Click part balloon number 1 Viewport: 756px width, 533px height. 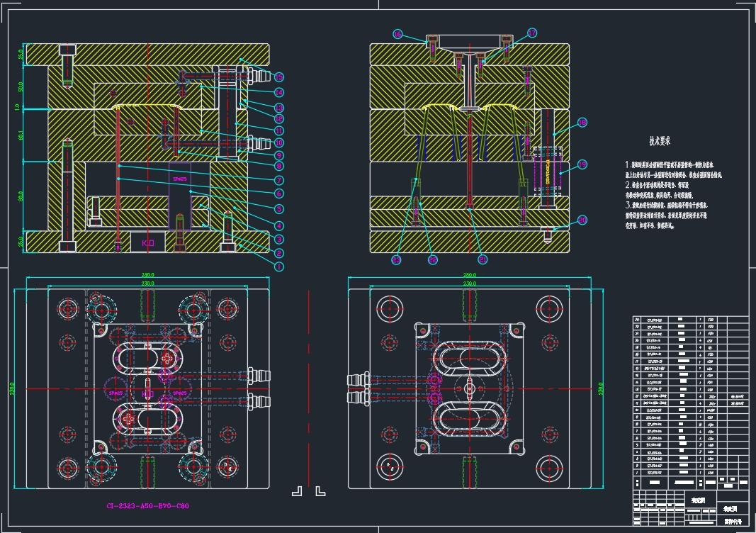(x=278, y=266)
